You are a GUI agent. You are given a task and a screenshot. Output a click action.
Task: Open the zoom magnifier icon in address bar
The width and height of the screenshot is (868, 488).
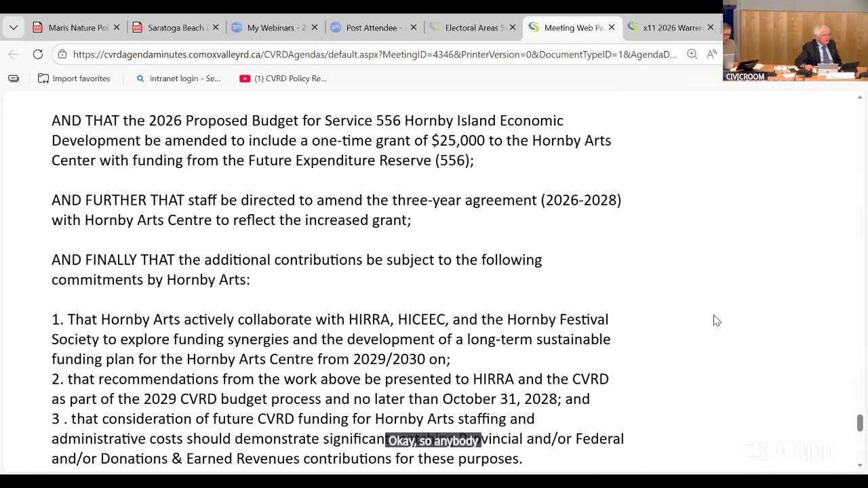pyautogui.click(x=692, y=54)
